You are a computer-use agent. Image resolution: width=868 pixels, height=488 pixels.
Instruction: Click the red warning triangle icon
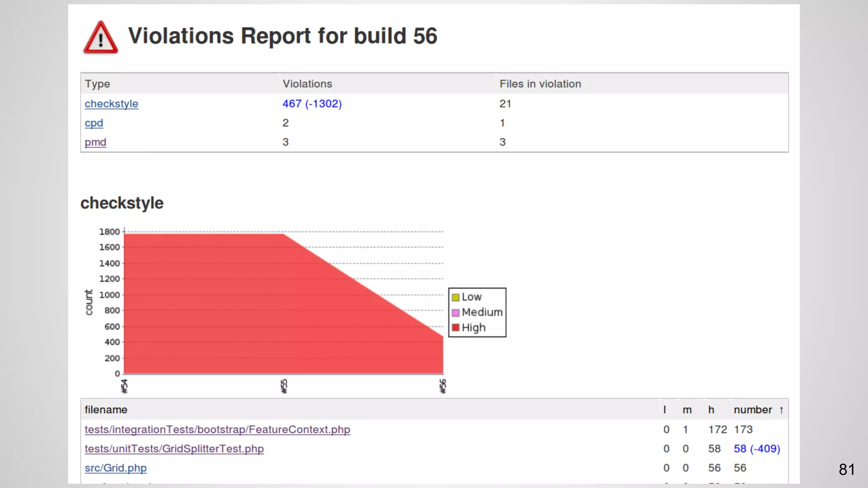100,38
